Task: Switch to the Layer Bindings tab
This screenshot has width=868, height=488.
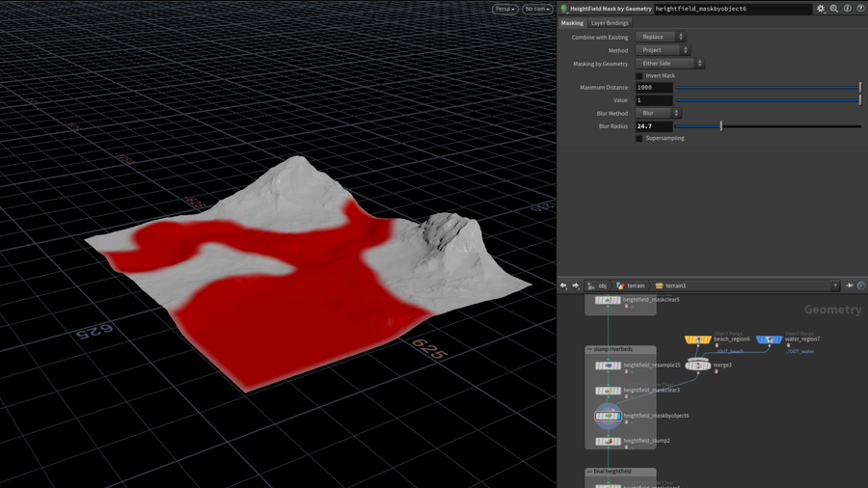Action: (610, 23)
